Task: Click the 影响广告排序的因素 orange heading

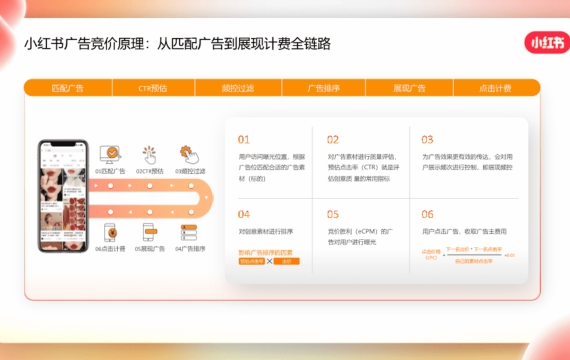Action: [x=265, y=252]
